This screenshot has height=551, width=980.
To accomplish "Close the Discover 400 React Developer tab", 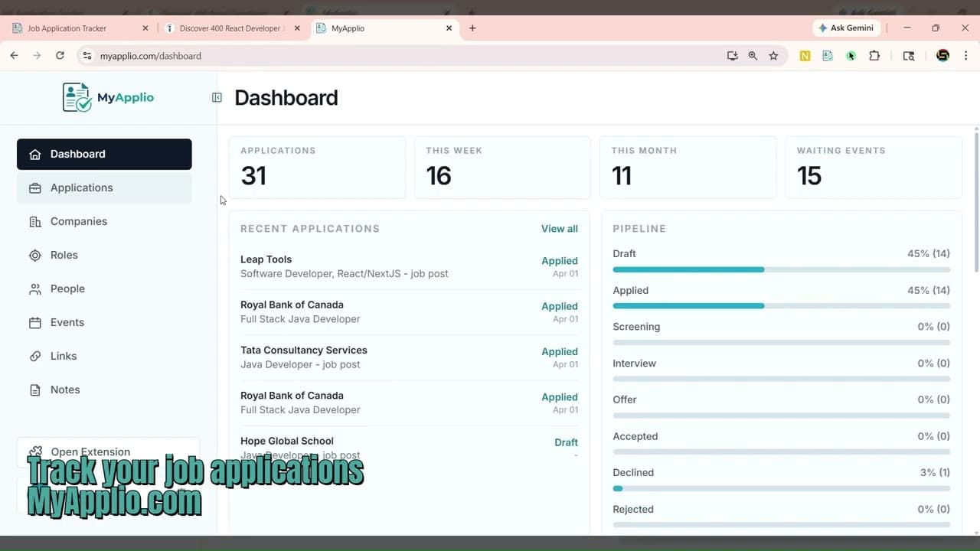I will click(297, 28).
